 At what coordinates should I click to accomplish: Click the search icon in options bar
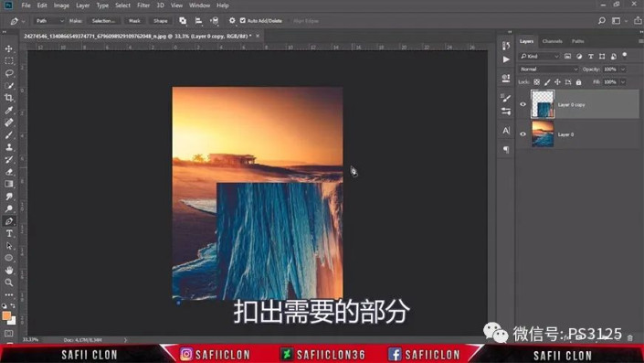point(602,20)
